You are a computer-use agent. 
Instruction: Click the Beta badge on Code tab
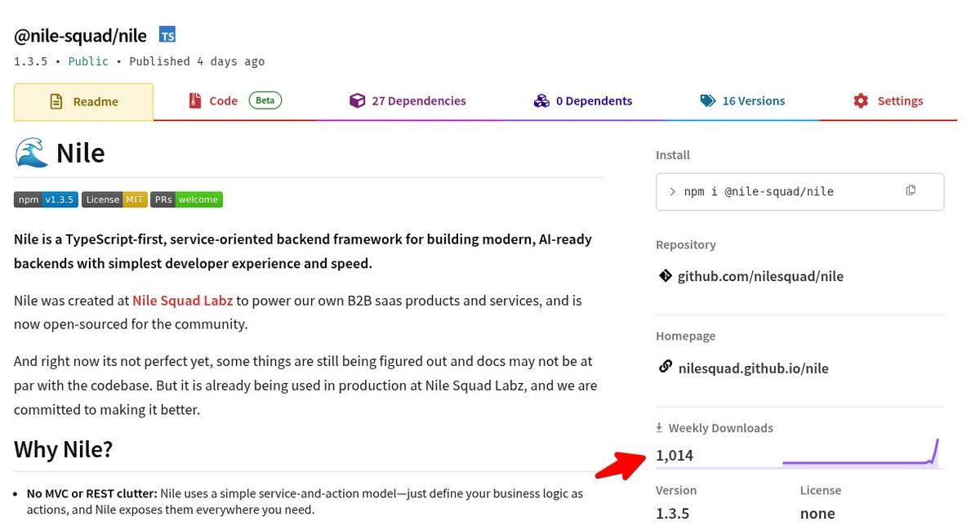click(x=265, y=100)
